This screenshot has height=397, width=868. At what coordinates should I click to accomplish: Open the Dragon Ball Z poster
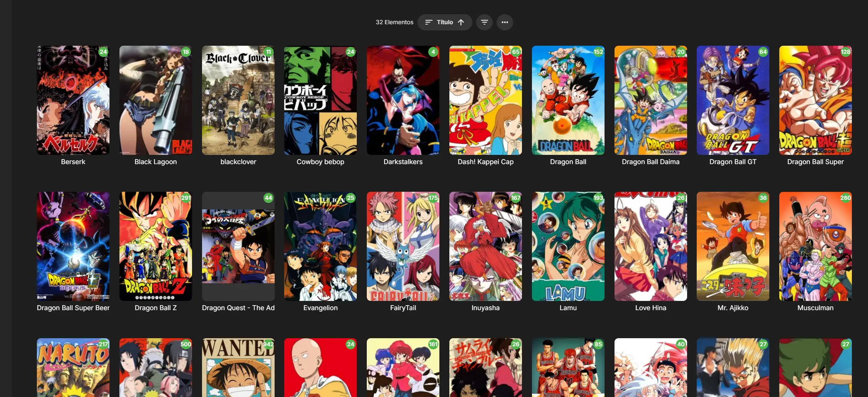[x=156, y=246]
